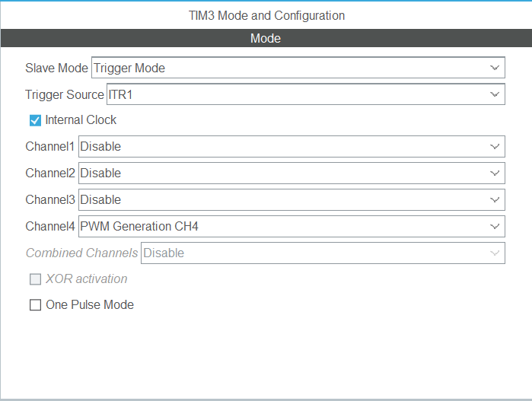Click the TIM3 Mode and Configuration title
532x401 pixels.
click(x=266, y=15)
